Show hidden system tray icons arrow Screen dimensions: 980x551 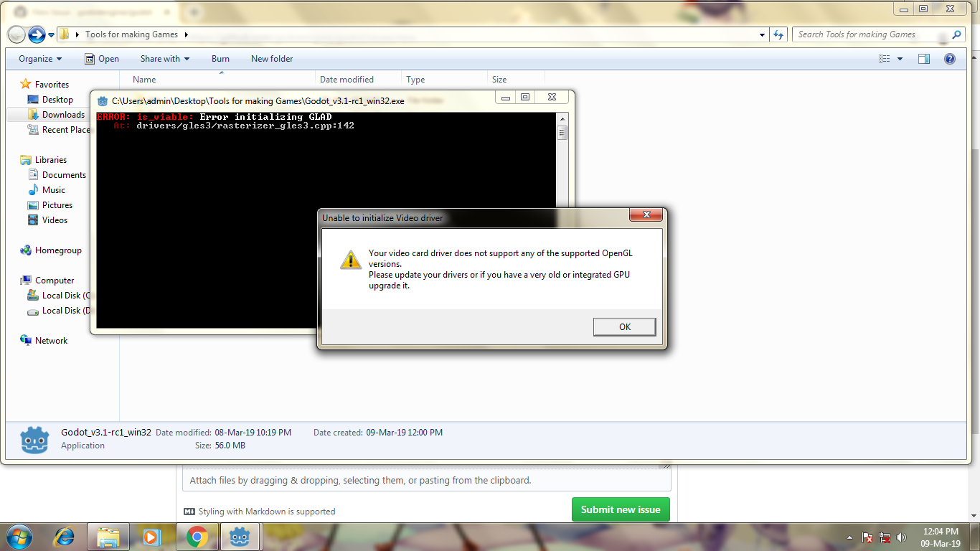850,537
